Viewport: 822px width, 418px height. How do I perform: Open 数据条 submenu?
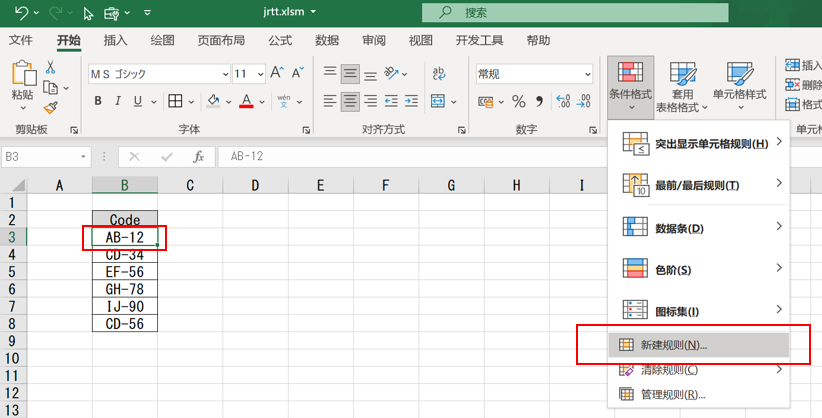coord(698,228)
